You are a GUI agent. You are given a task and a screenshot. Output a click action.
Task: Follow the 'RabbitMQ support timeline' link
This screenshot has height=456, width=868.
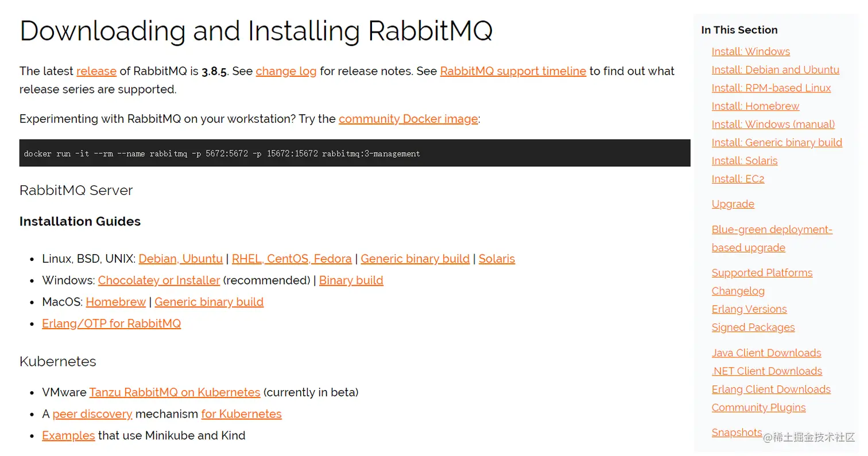513,71
